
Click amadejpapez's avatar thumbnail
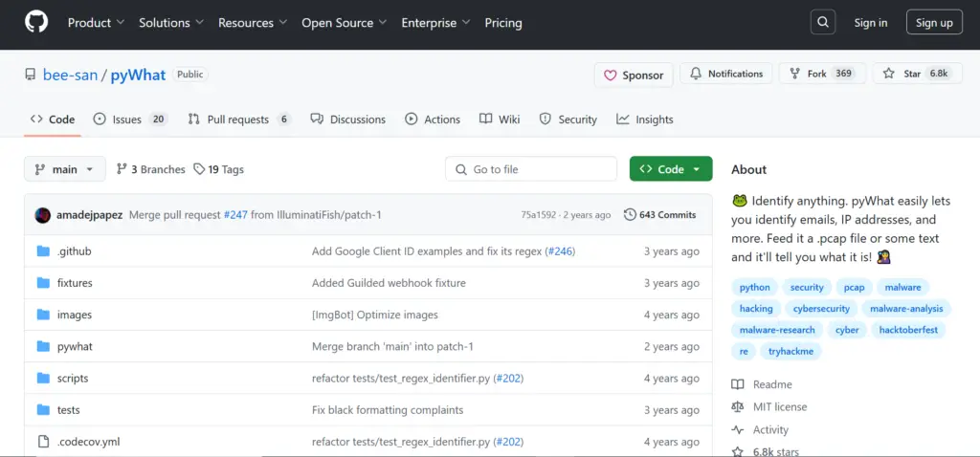[42, 215]
